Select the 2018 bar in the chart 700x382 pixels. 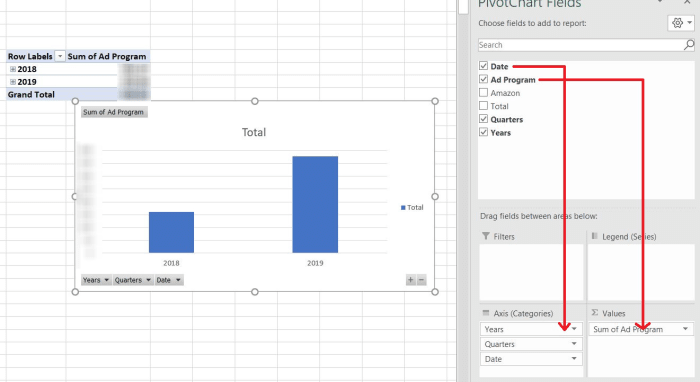pos(171,232)
